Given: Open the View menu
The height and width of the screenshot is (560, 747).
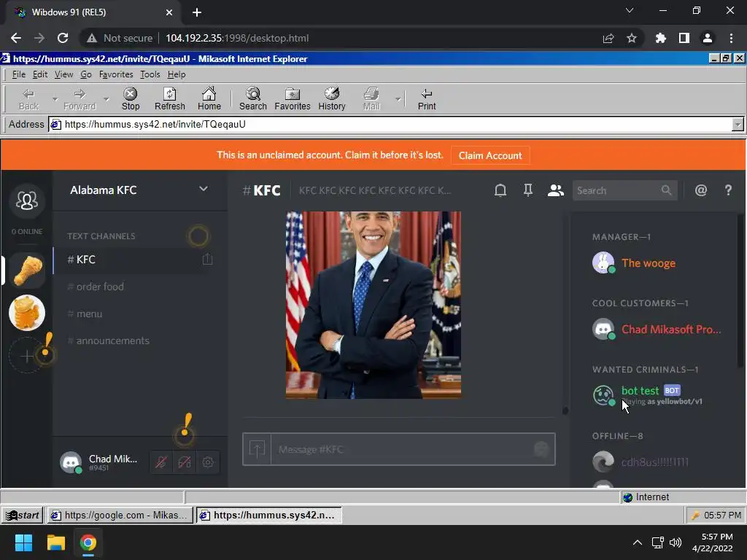Looking at the screenshot, I should (64, 74).
